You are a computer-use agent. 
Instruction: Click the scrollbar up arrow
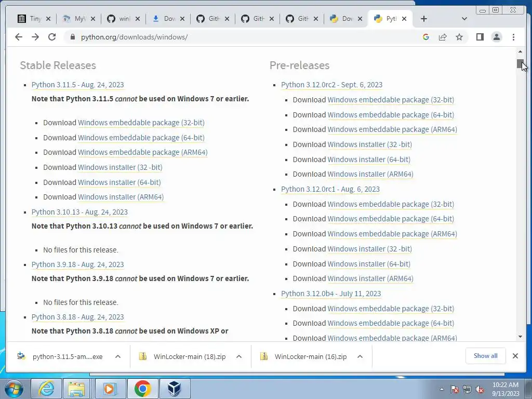[x=520, y=51]
